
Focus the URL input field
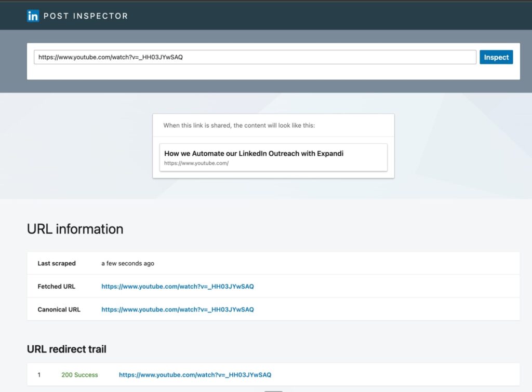point(255,57)
